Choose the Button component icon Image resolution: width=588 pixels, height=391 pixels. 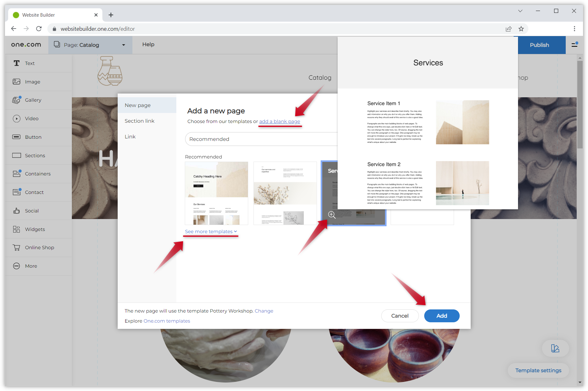pos(17,137)
